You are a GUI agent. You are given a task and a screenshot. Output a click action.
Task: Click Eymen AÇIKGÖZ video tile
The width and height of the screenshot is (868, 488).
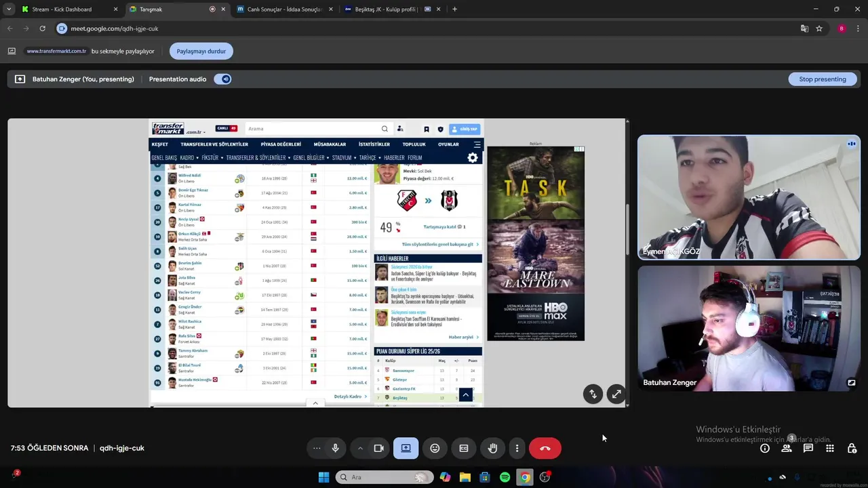(x=749, y=197)
